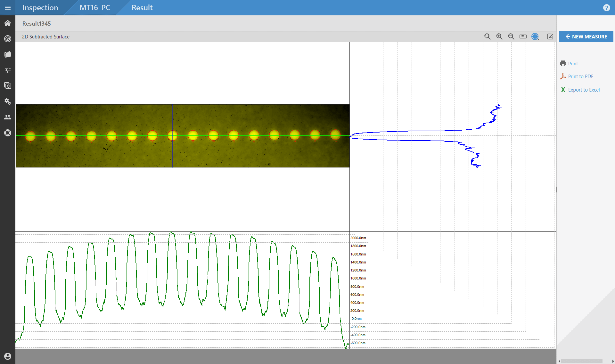
Task: Open the double gears settings icon
Action: coord(8,101)
